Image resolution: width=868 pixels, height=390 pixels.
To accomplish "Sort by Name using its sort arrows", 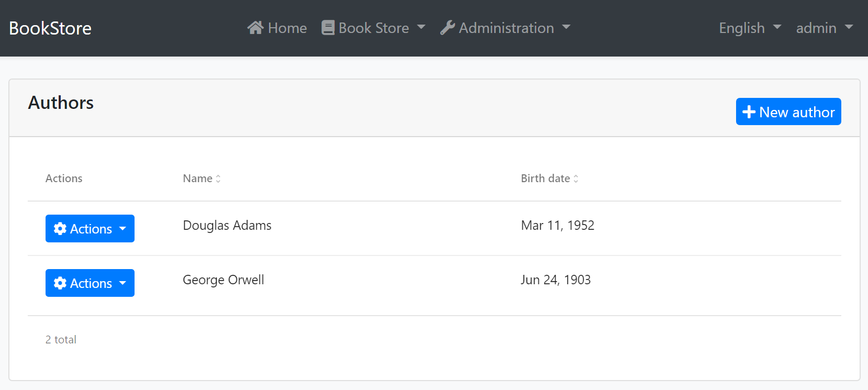I will tap(218, 179).
